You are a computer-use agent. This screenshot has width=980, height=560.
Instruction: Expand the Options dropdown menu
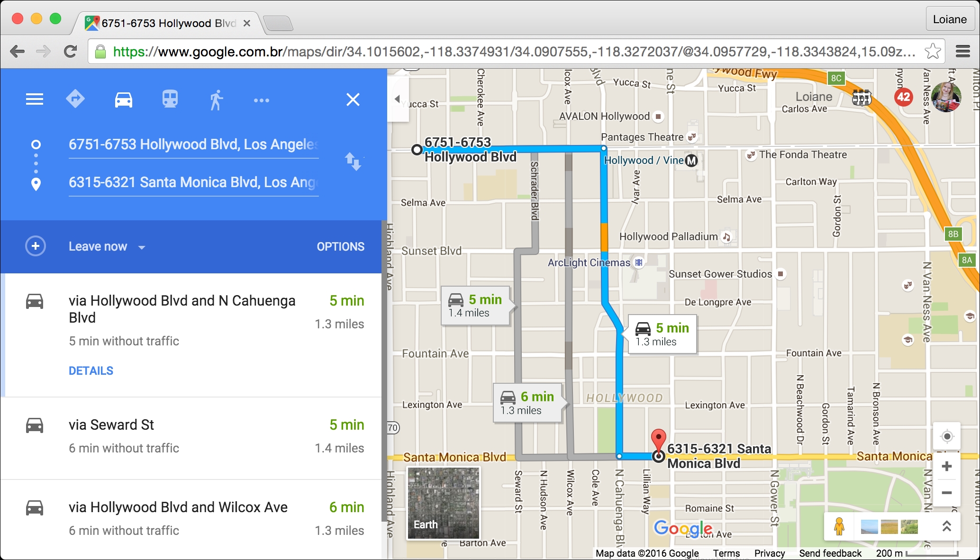pyautogui.click(x=341, y=246)
